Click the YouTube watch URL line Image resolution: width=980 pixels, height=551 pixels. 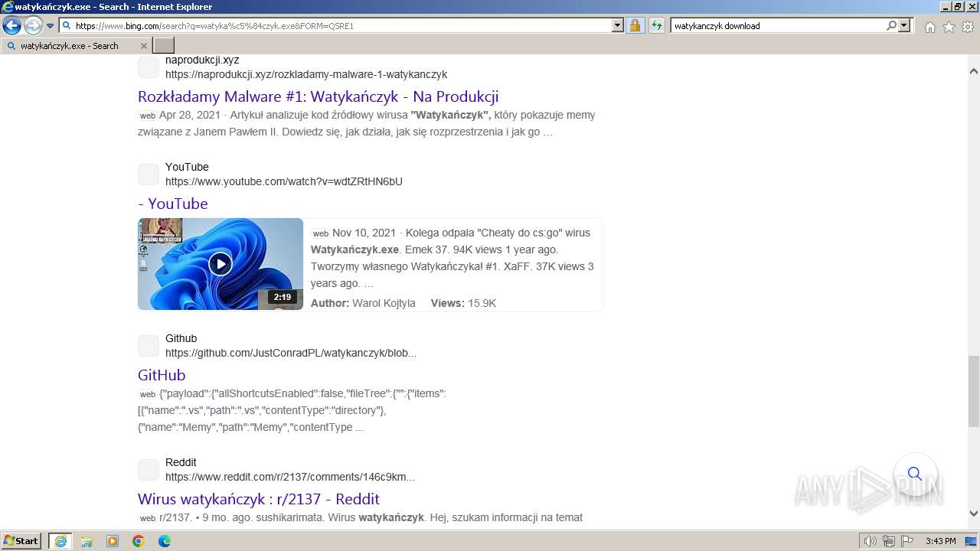tap(284, 181)
